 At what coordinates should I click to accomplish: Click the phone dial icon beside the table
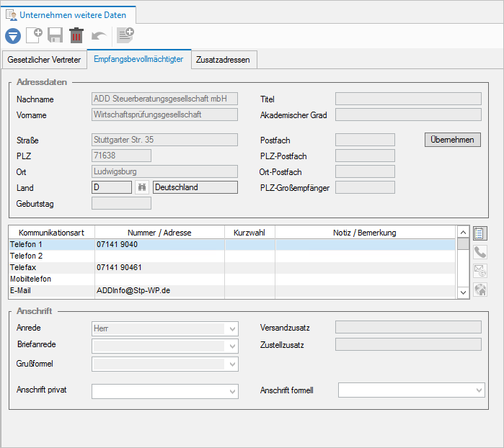[480, 252]
